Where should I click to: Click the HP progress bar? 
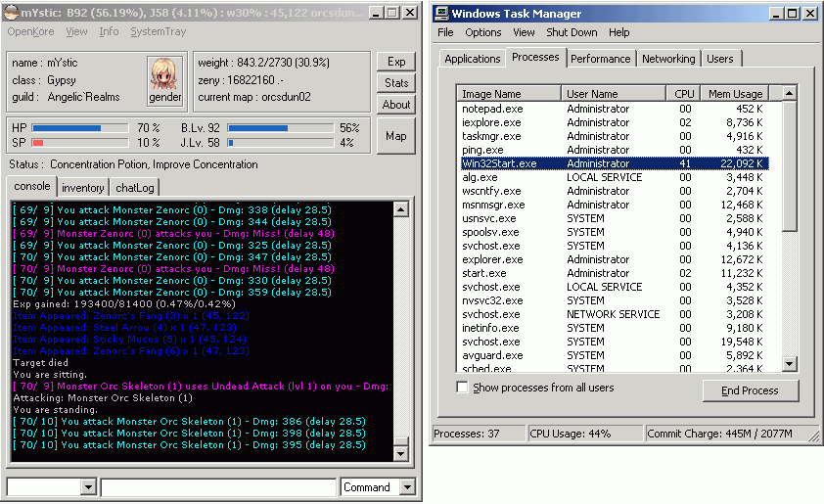(80, 127)
